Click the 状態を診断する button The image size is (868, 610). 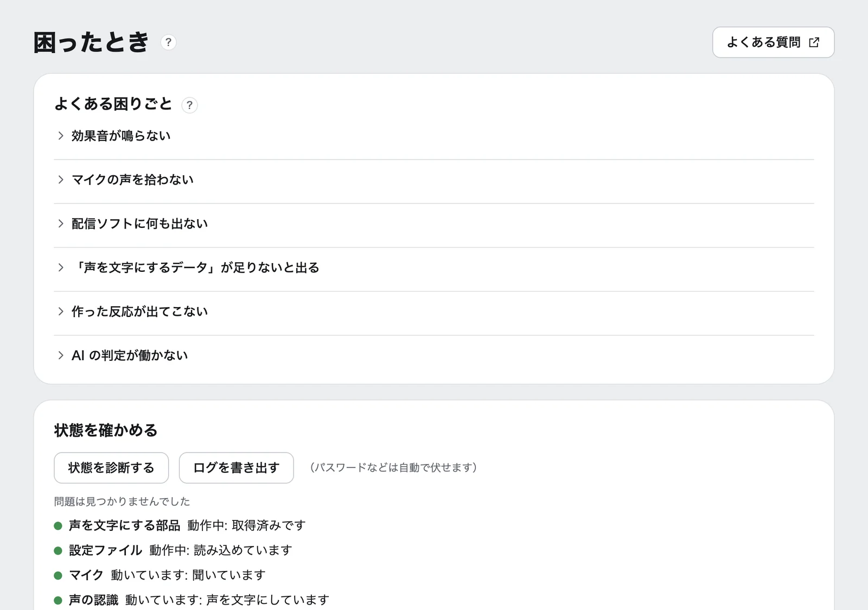[111, 468]
